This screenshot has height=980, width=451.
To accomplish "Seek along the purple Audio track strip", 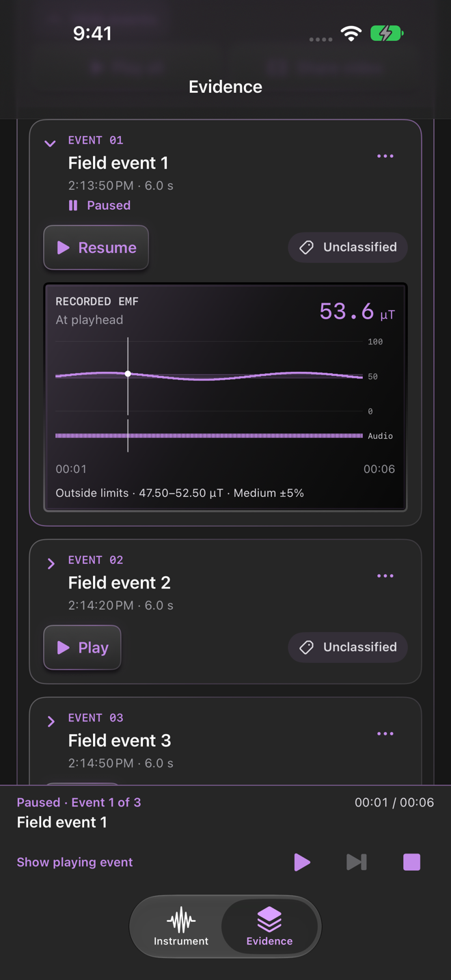I will click(x=209, y=435).
